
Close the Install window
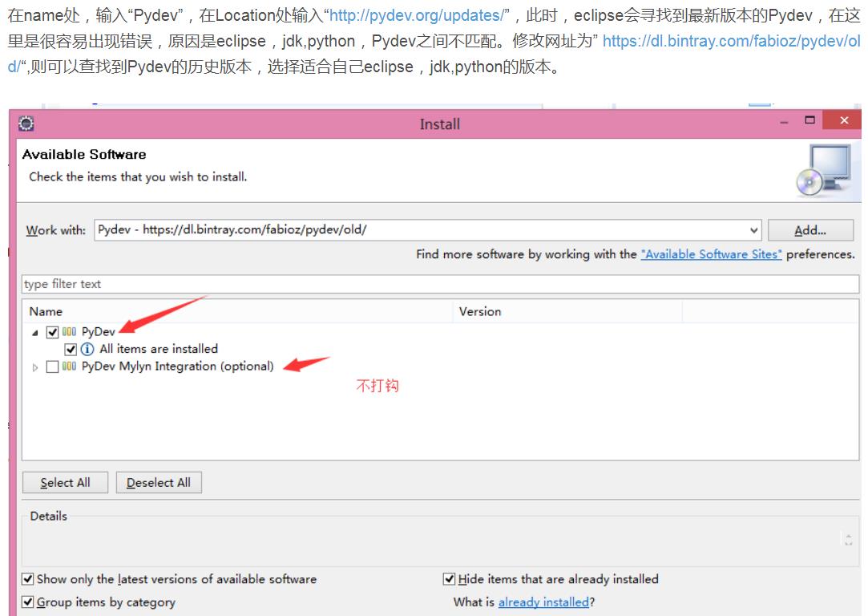pos(844,120)
